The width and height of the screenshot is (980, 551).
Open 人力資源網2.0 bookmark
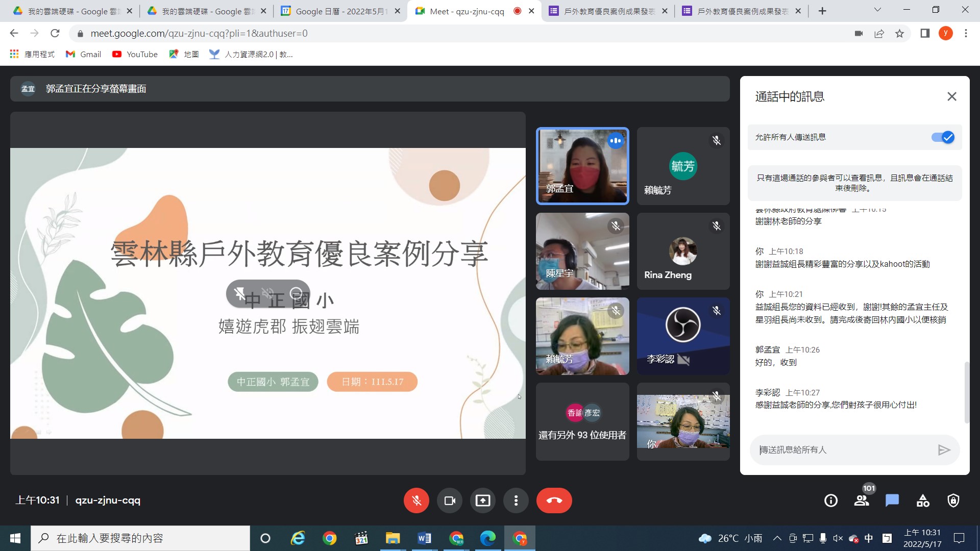251,54
